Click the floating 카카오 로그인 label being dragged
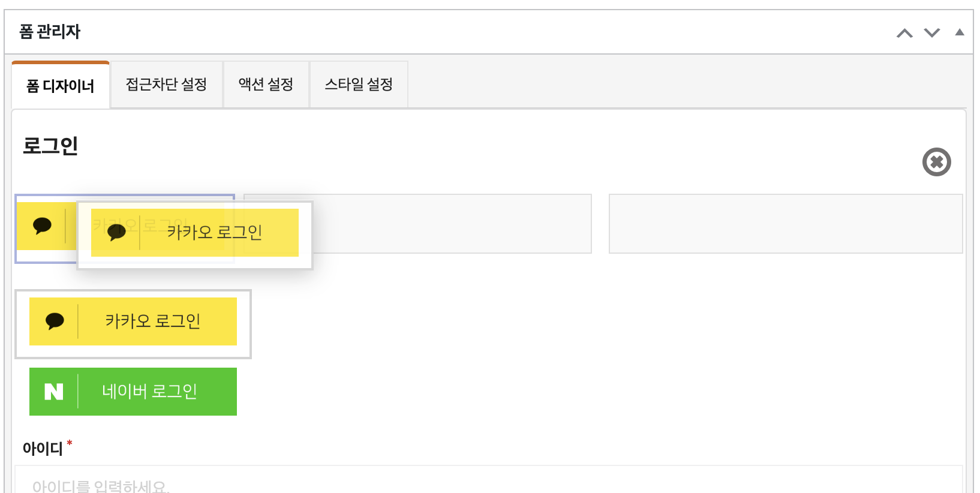The height and width of the screenshot is (493, 980). (215, 232)
